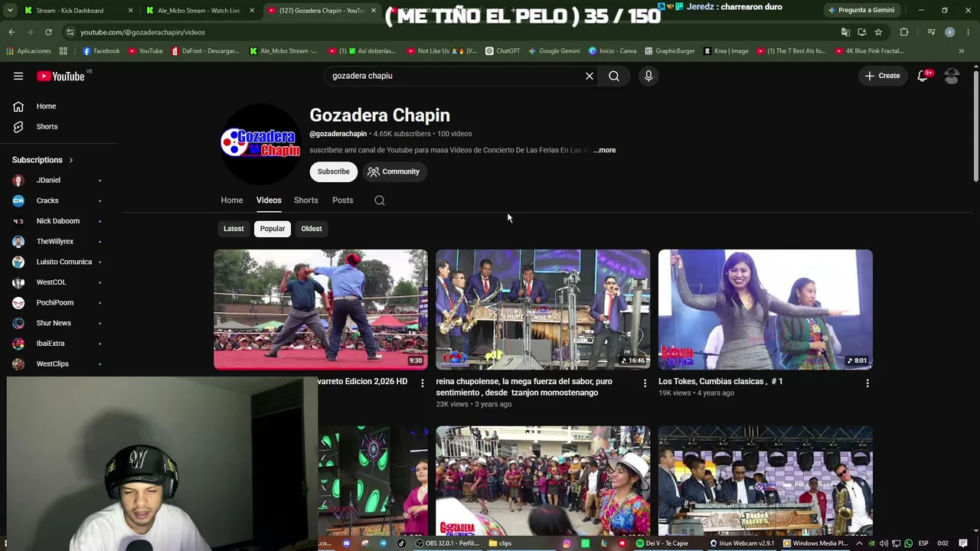Go back in browser history

pos(11,32)
